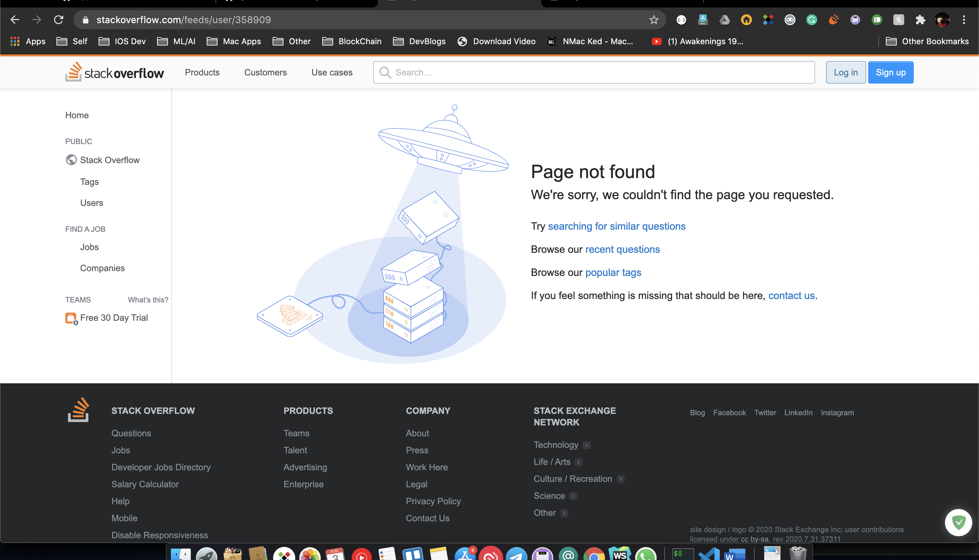Bookmark this page with the star icon
Screen dimensions: 979x560
click(654, 20)
